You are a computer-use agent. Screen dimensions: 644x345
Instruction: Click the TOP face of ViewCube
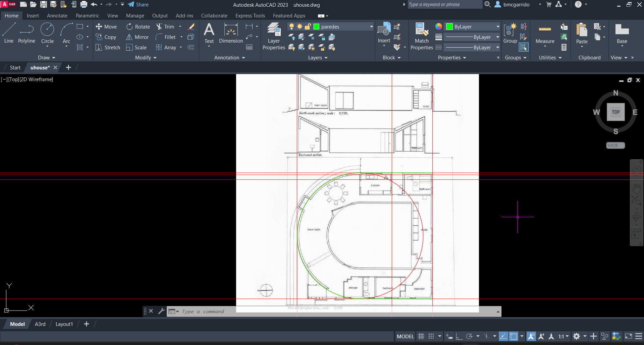615,112
